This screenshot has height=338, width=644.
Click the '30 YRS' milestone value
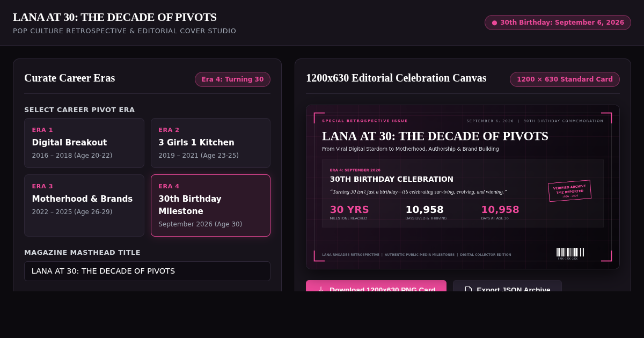click(349, 210)
